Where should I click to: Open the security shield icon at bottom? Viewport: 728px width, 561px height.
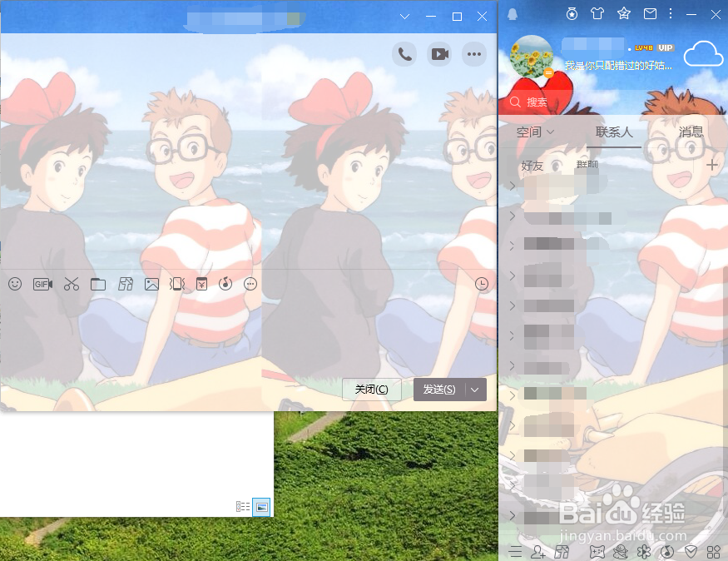(691, 552)
